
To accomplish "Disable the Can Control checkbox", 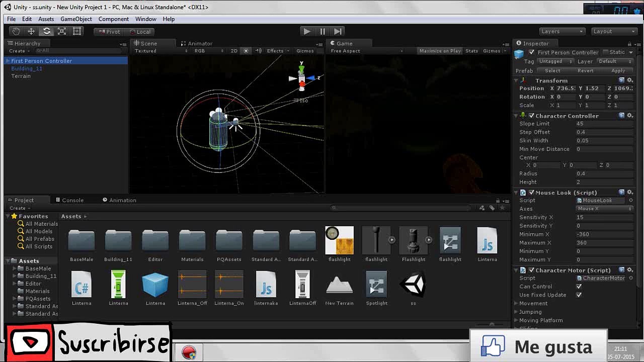I will coord(579,287).
